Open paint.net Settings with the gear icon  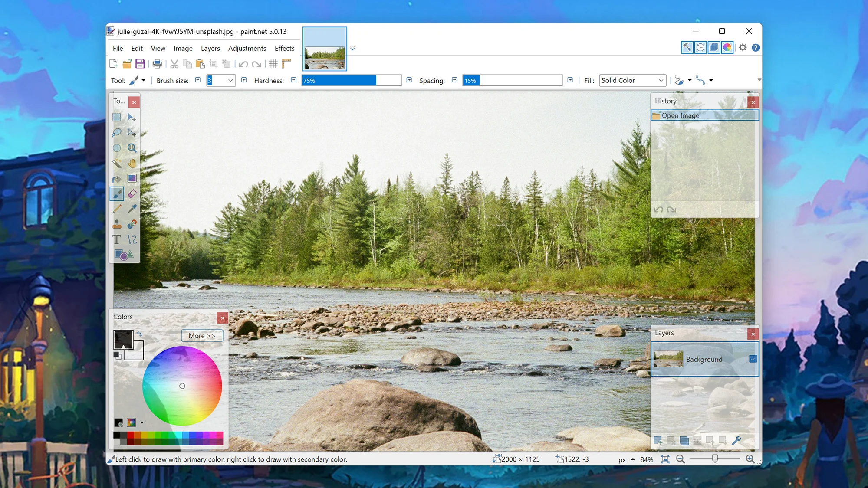743,47
